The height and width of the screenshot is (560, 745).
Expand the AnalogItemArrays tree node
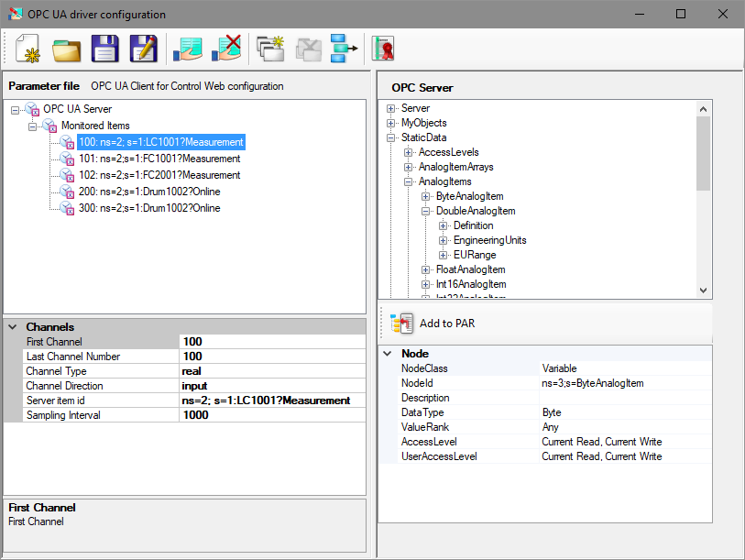coord(408,168)
